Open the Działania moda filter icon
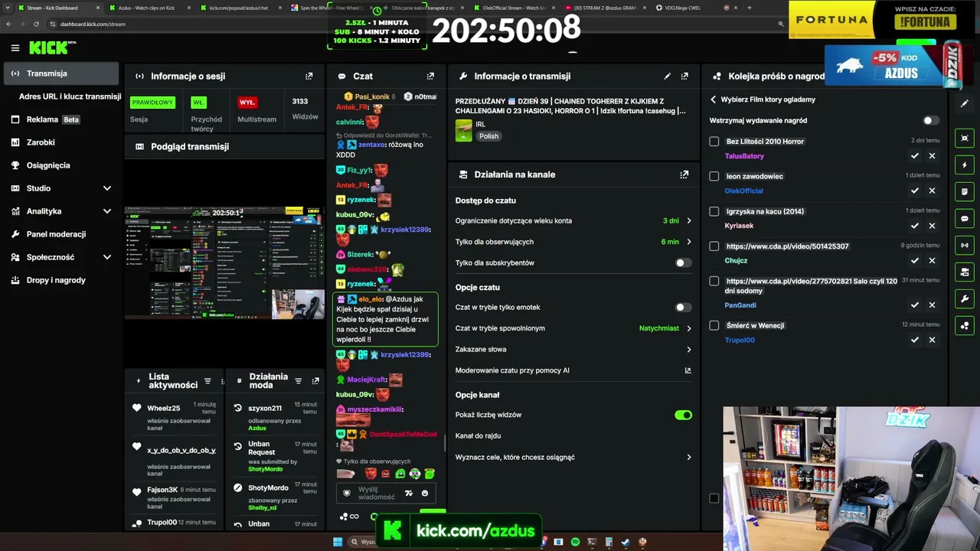Screen dimensions: 980x551 [x=299, y=380]
